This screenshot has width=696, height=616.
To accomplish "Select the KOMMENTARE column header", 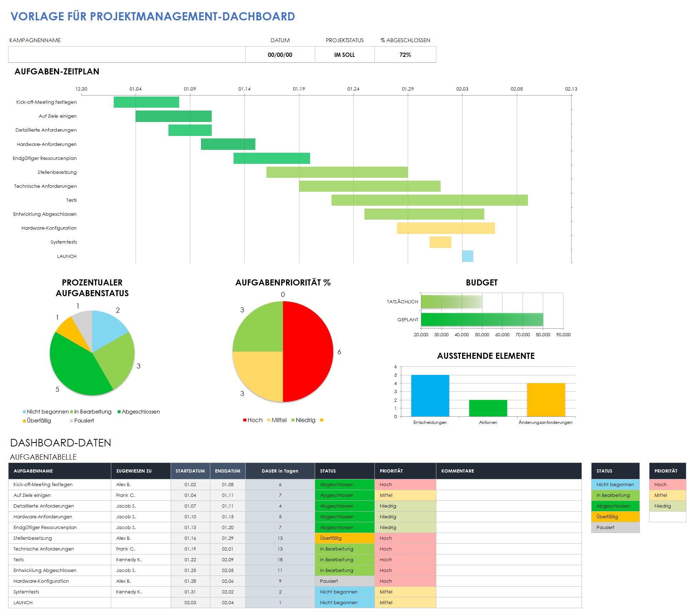I will (509, 471).
